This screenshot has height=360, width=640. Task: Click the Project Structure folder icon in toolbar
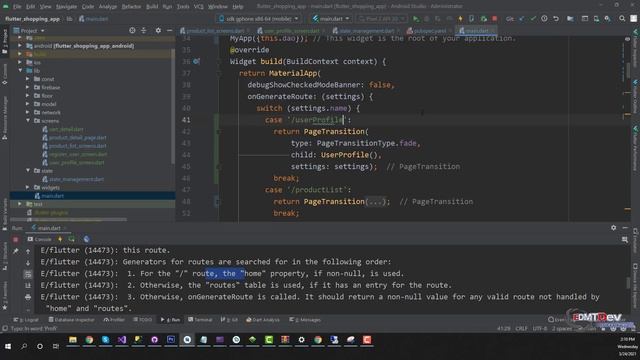(570, 19)
